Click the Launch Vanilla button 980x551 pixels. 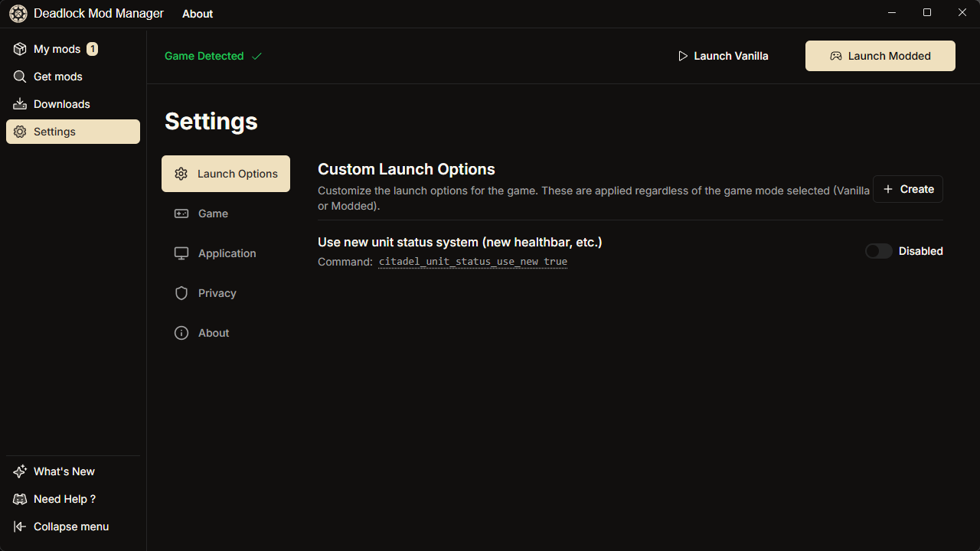click(x=722, y=55)
